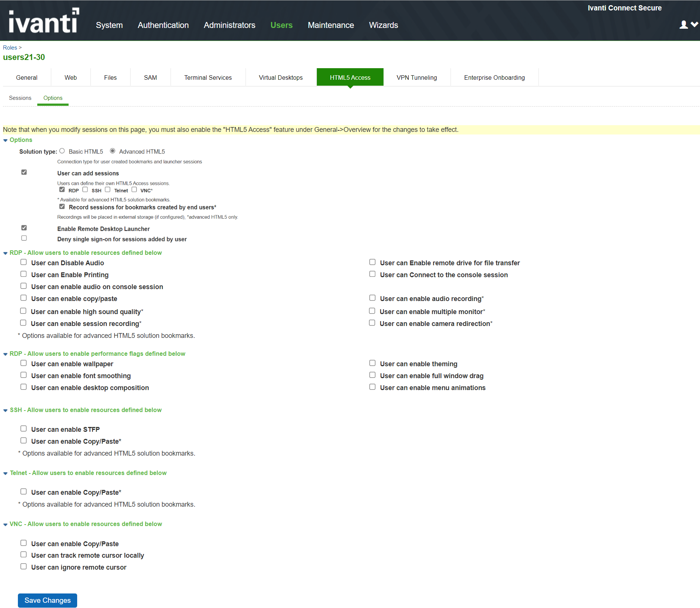Enable the SSH session type checkbox
Image resolution: width=700 pixels, height=608 pixels.
pyautogui.click(x=85, y=190)
